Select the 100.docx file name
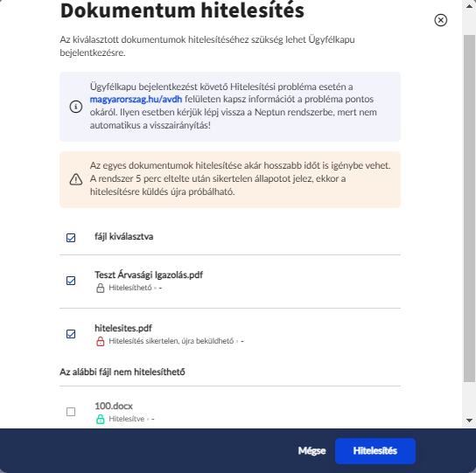The image size is (476, 473). pyautogui.click(x=114, y=406)
